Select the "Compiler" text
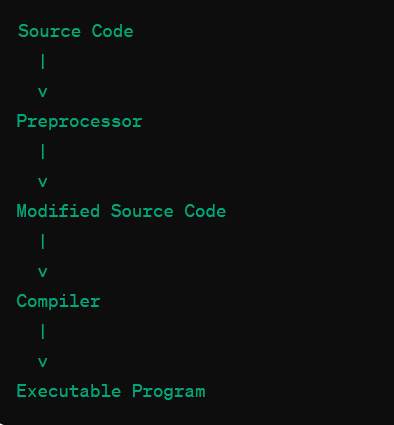Screen dimensions: 394x425 58,301
